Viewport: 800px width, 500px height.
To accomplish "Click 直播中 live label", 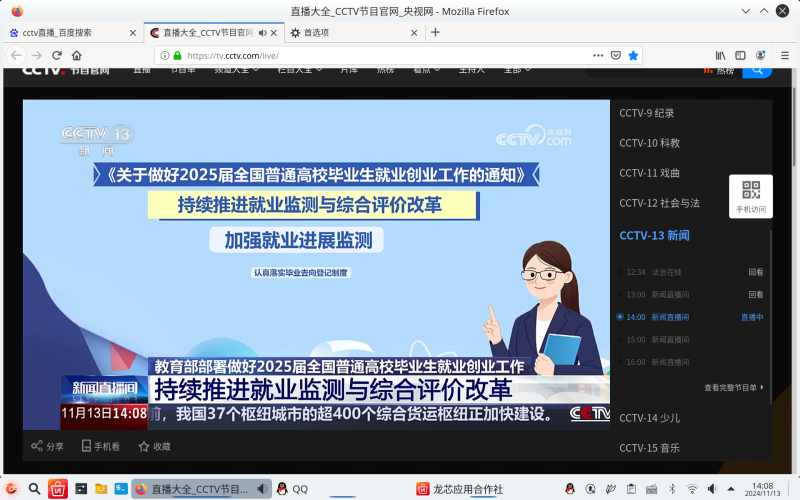I will coord(752,317).
